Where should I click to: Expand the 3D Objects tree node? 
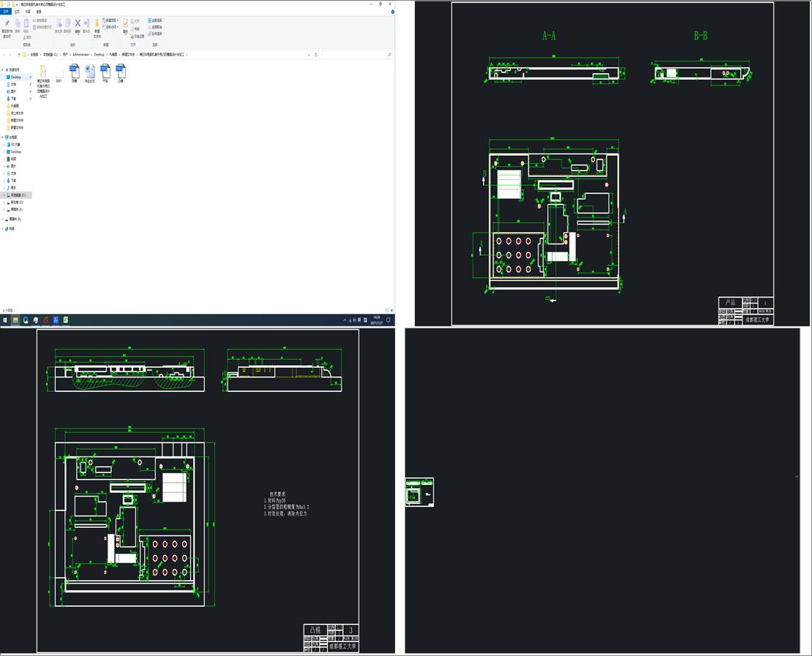click(4, 145)
